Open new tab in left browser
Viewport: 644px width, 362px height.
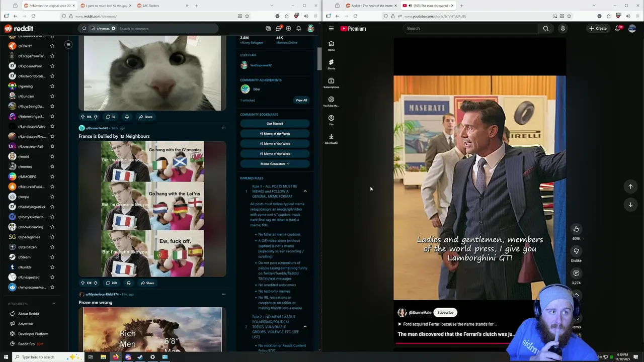tap(196, 6)
